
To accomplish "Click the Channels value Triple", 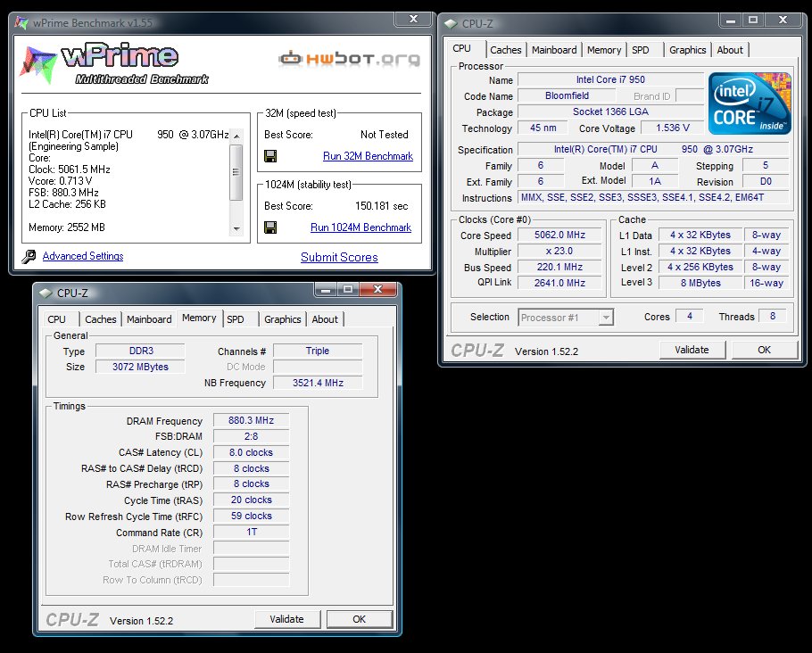I will 318,351.
